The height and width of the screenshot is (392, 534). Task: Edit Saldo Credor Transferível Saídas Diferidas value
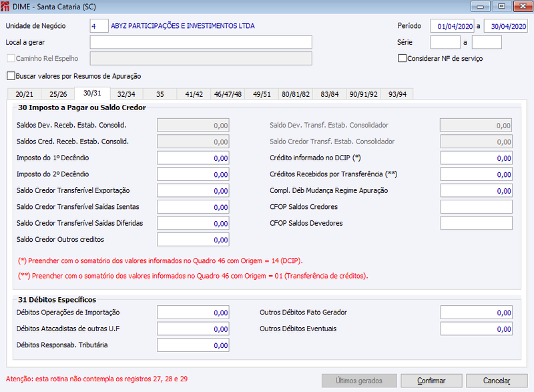click(193, 224)
